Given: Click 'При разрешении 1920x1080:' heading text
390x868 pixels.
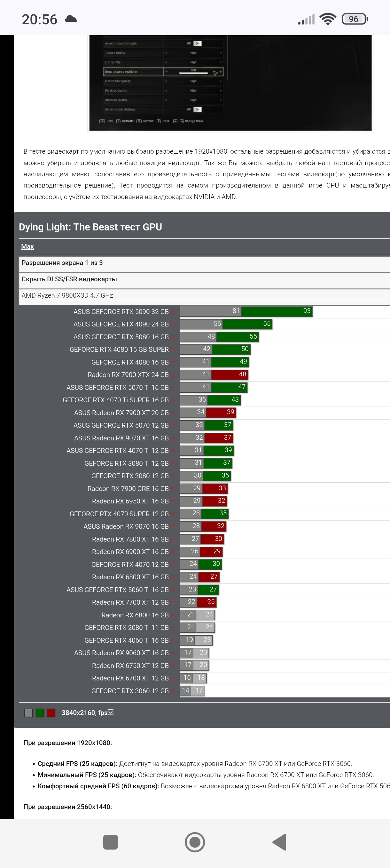Looking at the screenshot, I should pos(68,743).
